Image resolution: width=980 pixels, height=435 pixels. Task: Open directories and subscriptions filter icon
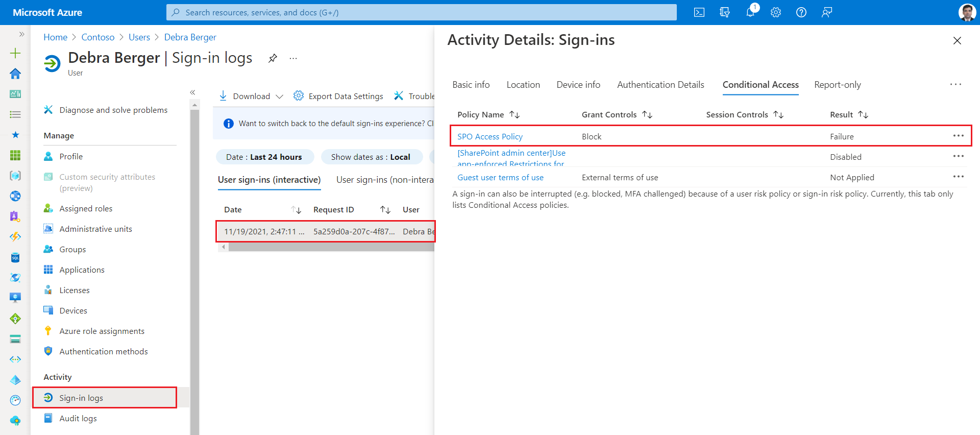[724, 12]
